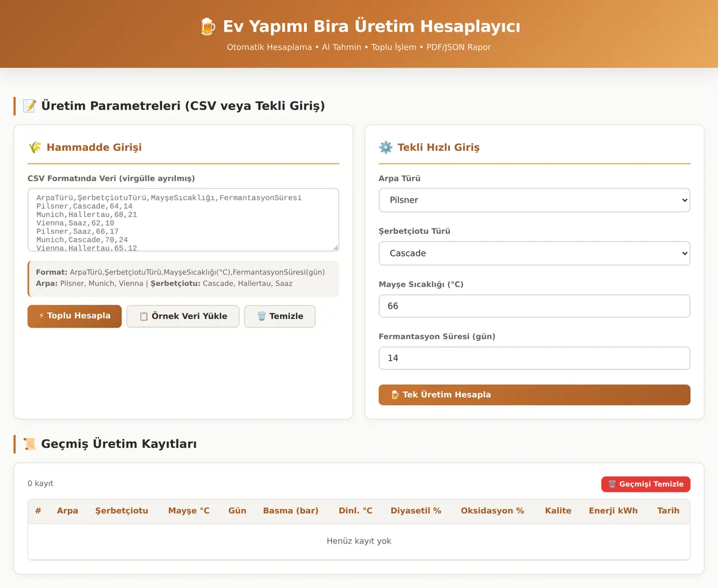This screenshot has width=718, height=588.
Task: Click the Diyasetil % column header
Action: pos(416,511)
